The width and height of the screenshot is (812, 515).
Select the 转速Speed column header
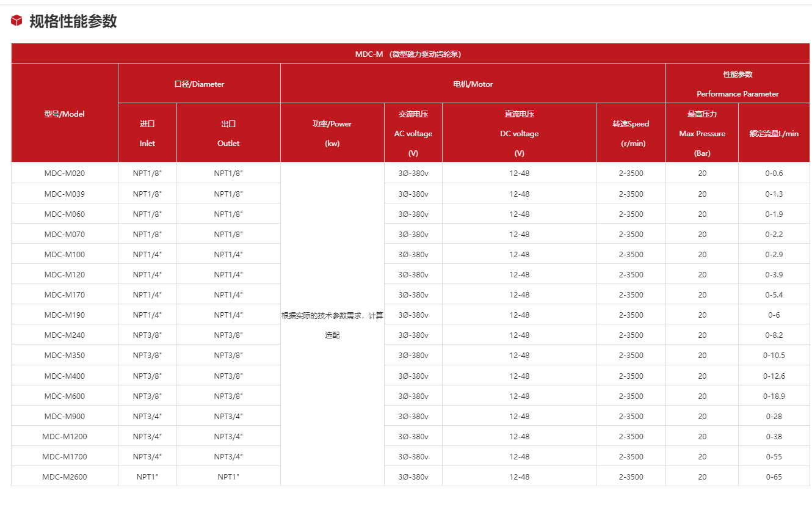tap(631, 133)
